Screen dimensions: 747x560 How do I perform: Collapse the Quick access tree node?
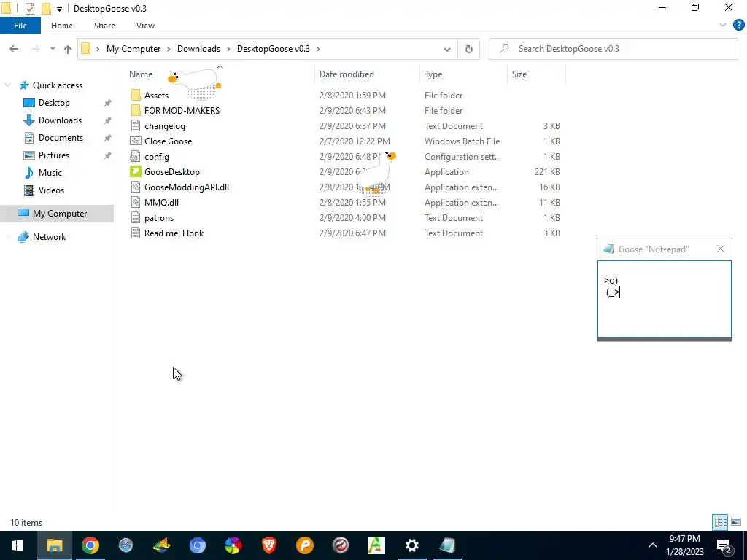click(8, 85)
